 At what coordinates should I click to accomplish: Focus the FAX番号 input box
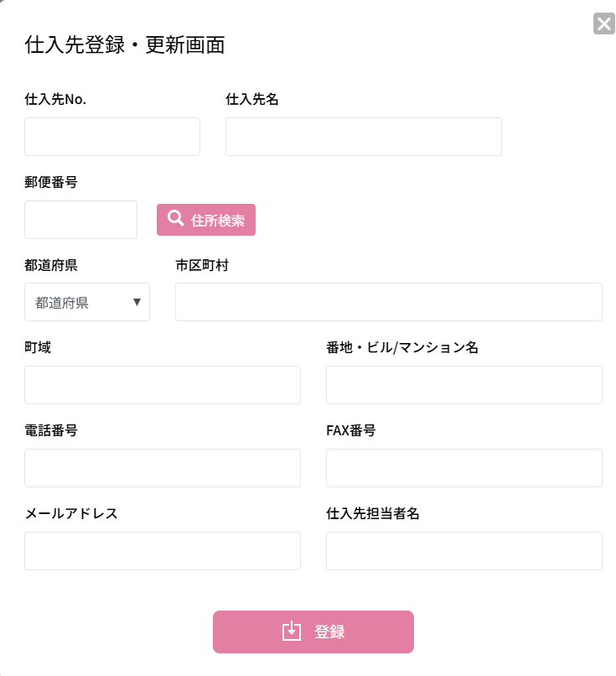[463, 468]
